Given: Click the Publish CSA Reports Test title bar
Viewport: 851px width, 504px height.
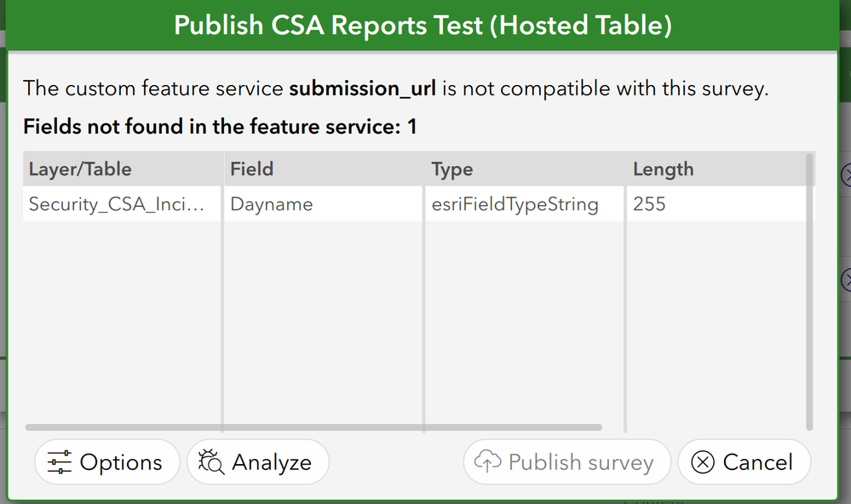Looking at the screenshot, I should (423, 26).
